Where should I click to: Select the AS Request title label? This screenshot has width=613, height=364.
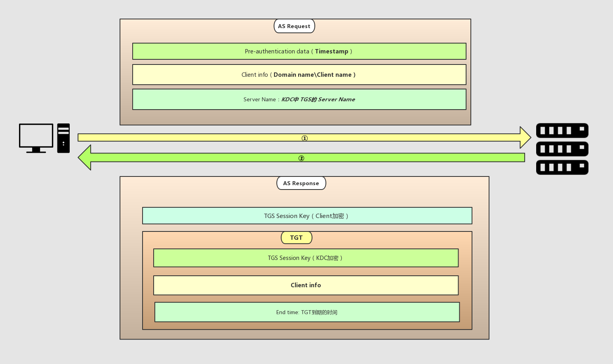pyautogui.click(x=294, y=26)
